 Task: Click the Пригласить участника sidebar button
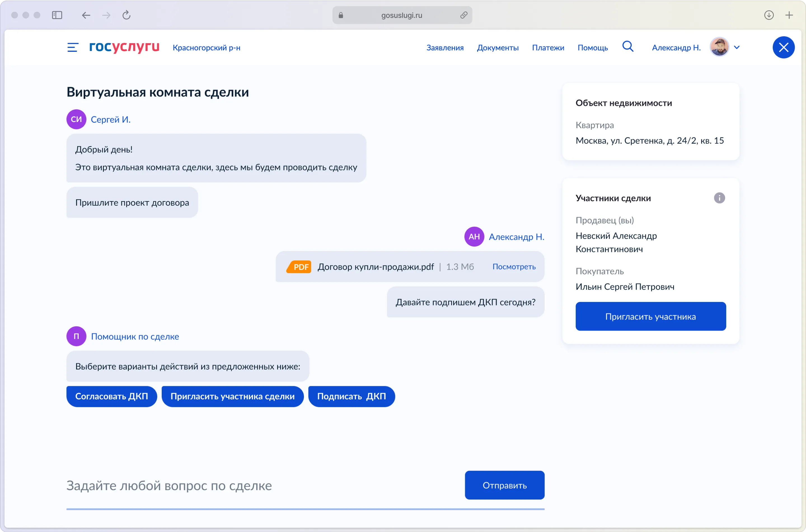click(650, 316)
